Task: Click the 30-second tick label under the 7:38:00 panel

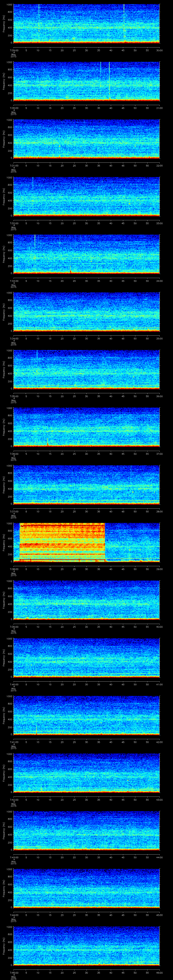Action: click(x=86, y=569)
